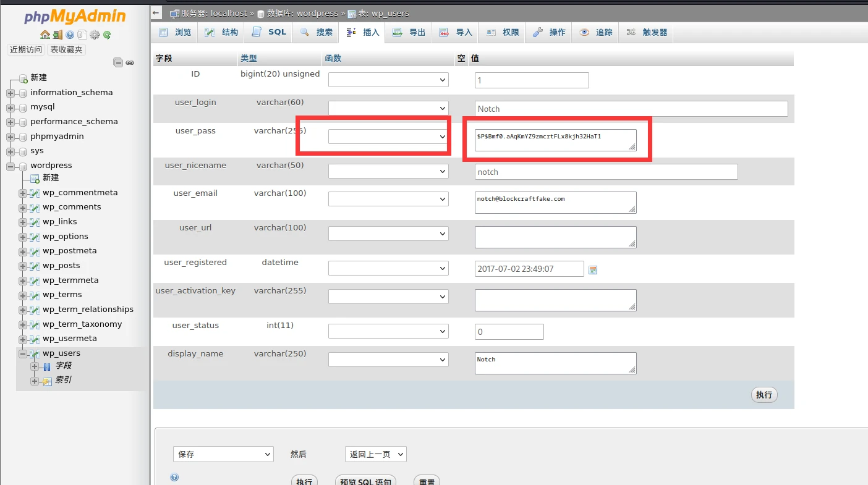The height and width of the screenshot is (485, 868).
Task: Click the user_login value field
Action: click(x=631, y=109)
